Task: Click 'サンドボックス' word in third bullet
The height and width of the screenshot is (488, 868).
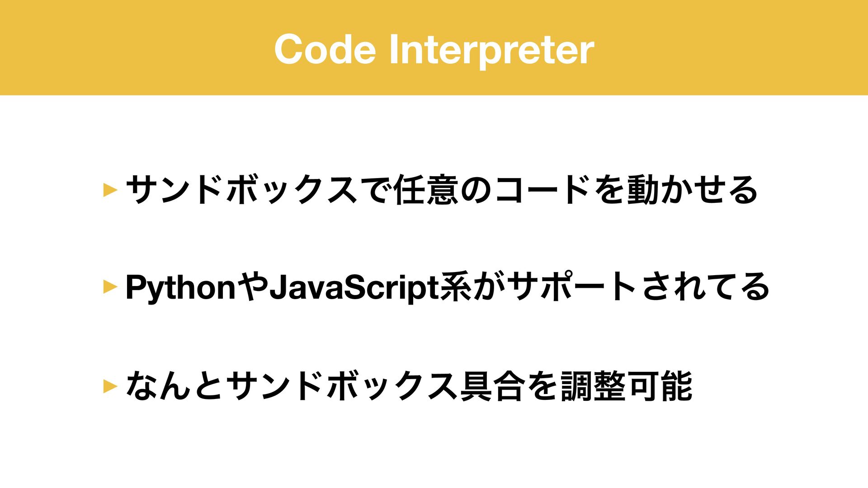Action: [341, 386]
